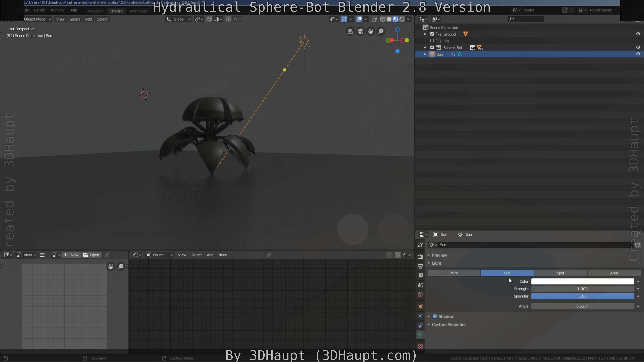Pin the properties editor context
The image size is (644, 362).
pos(638,234)
